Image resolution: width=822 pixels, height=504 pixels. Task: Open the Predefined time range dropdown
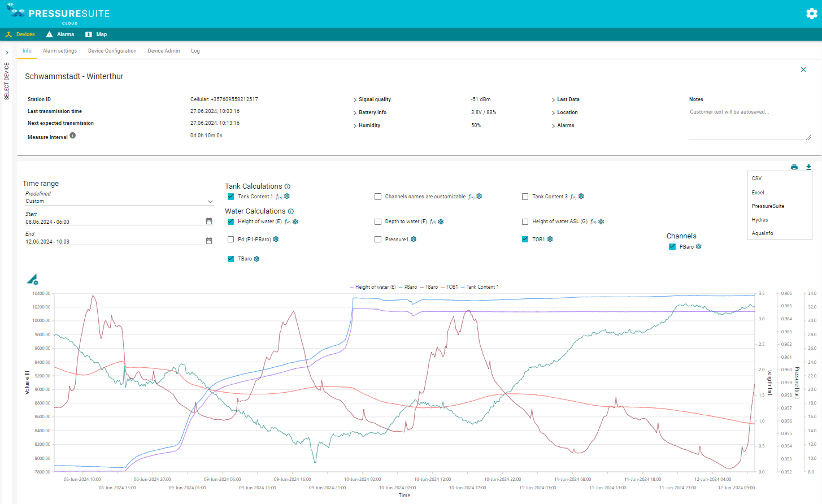click(119, 201)
